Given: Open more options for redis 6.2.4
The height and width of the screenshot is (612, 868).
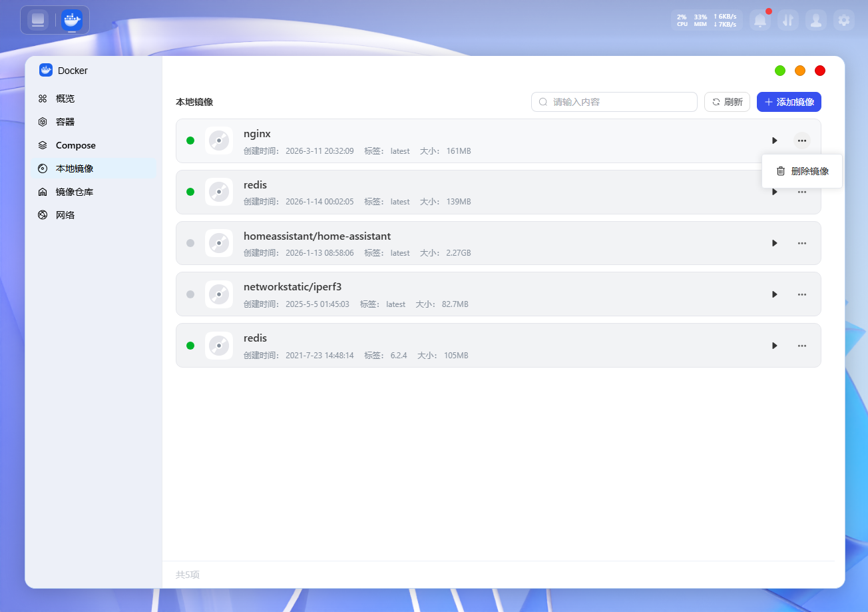Looking at the screenshot, I should pyautogui.click(x=802, y=346).
